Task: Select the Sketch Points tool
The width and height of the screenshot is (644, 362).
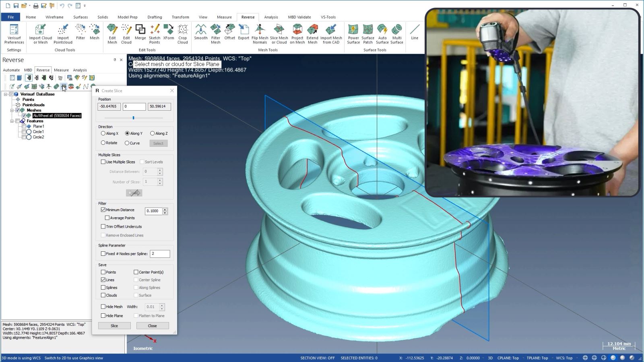Action: 155,34
